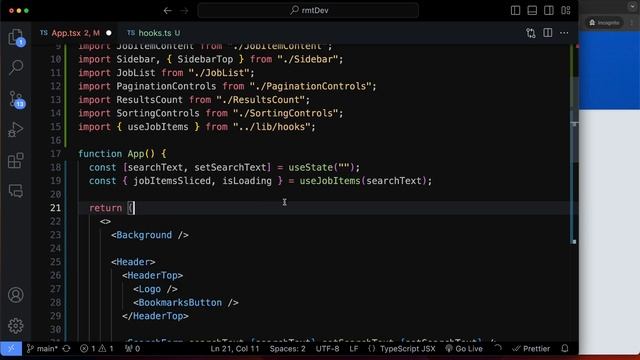The height and width of the screenshot is (360, 640).
Task: Open the Run and Debug view
Action: point(16,129)
